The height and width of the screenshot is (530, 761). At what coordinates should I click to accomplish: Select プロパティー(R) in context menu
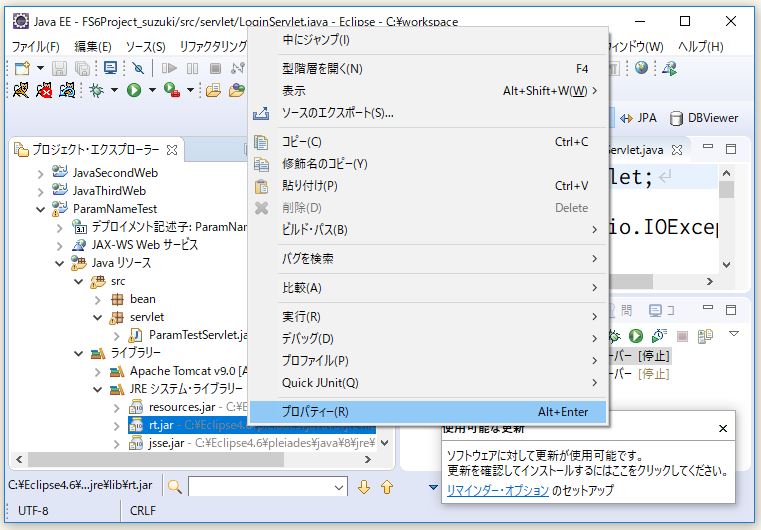428,412
